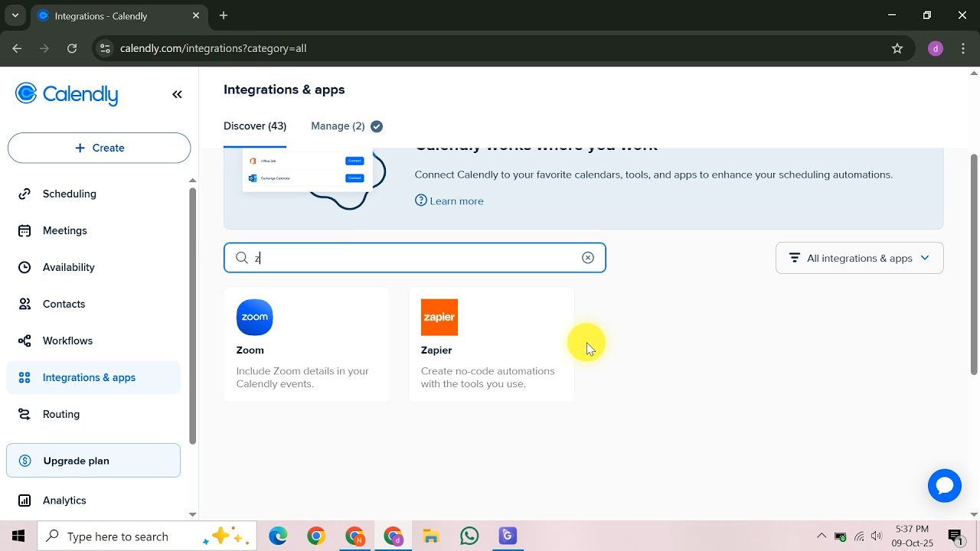Screen dimensions: 980x551
Task: Go back to previous page
Action: (x=17, y=48)
